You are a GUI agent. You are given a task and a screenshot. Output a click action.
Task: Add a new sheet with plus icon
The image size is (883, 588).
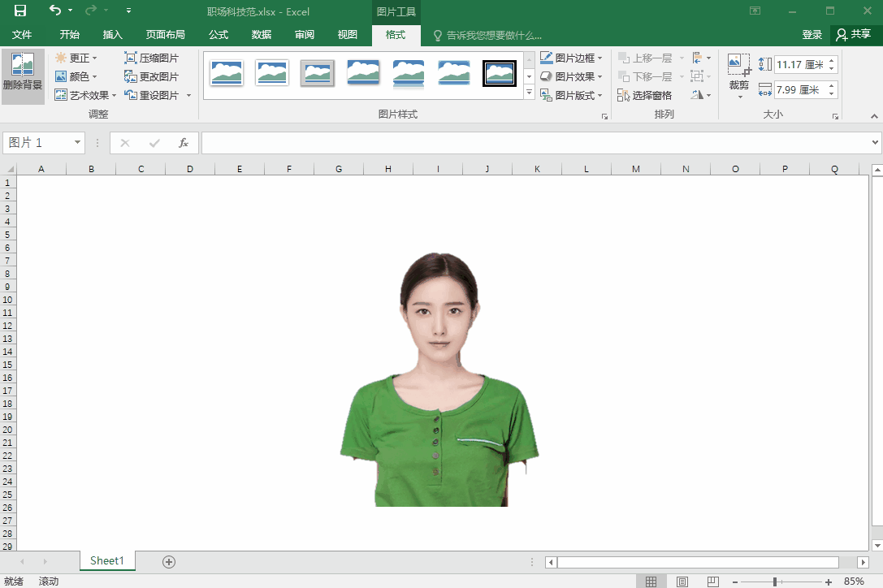pos(169,561)
